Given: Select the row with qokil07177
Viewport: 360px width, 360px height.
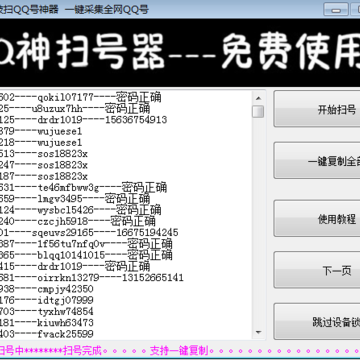Looking at the screenshot, I should pos(81,97).
